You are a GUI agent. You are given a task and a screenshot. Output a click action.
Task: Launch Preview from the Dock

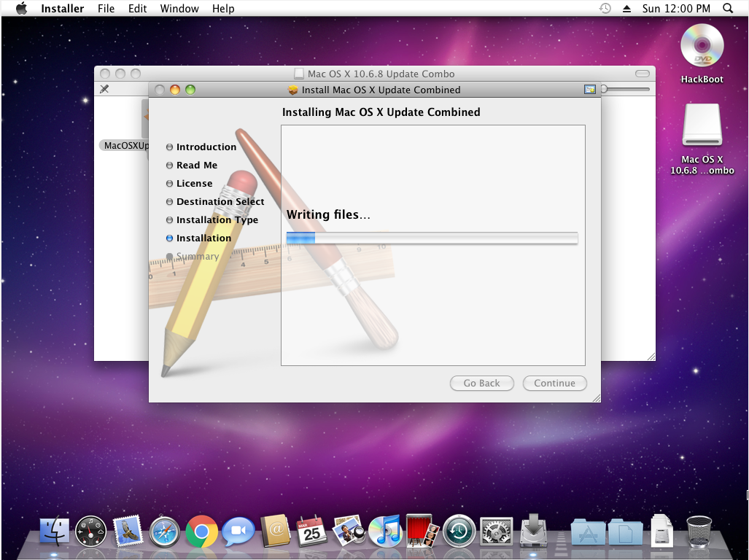pos(348,531)
